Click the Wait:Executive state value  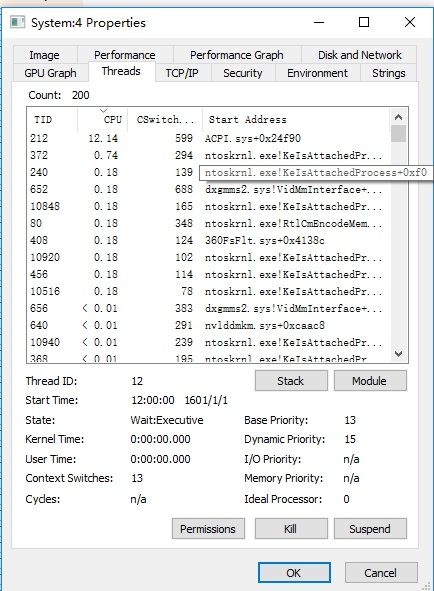coord(167,420)
